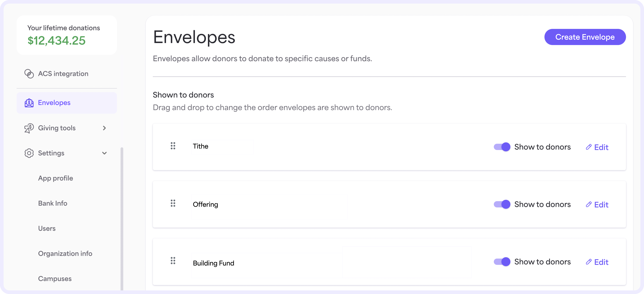Edit the Tithe envelope
Viewport: 644px width, 294px height.
click(x=597, y=147)
